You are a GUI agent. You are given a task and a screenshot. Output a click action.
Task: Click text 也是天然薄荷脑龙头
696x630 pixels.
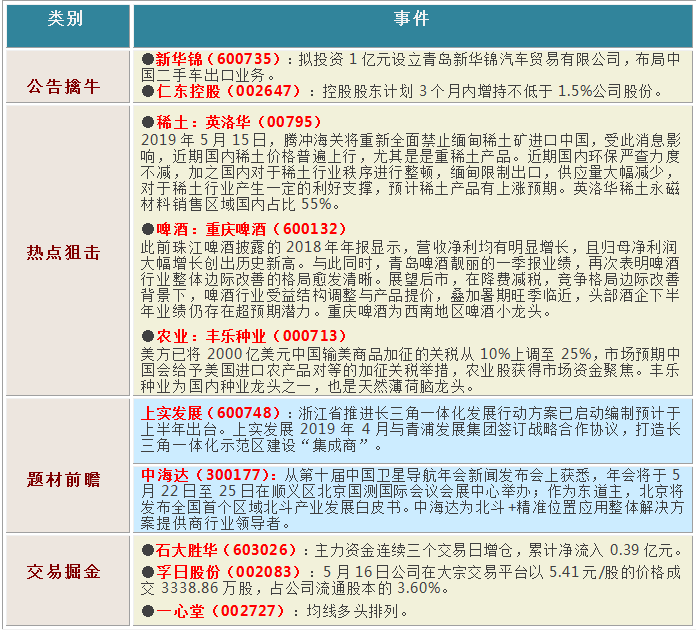click(396, 386)
